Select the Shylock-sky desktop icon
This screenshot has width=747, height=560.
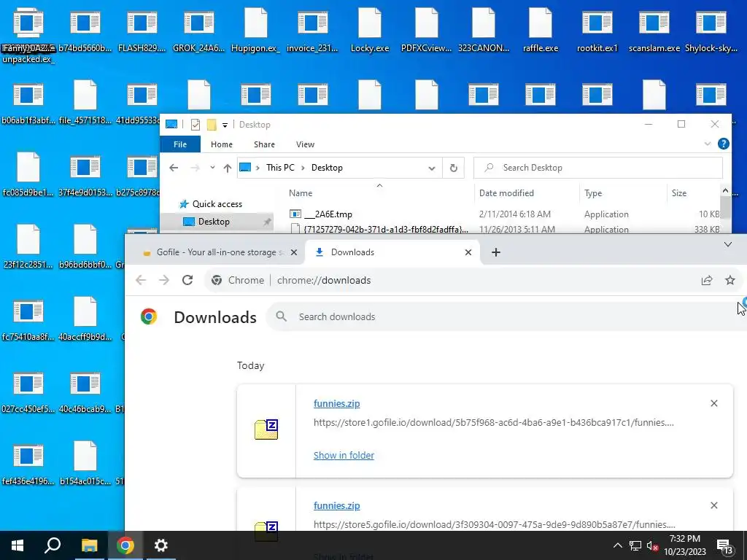coord(711,30)
